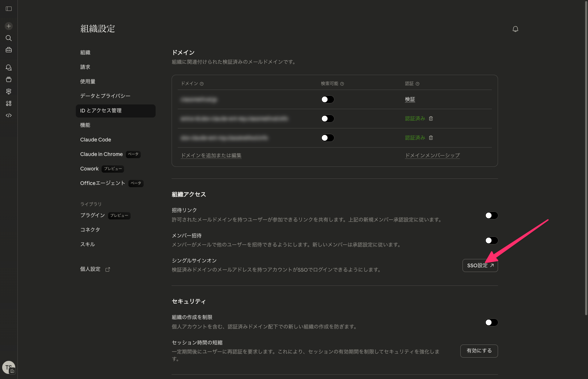Open コネクタ in library menu
Viewport: 588px width, 379px height.
point(90,230)
